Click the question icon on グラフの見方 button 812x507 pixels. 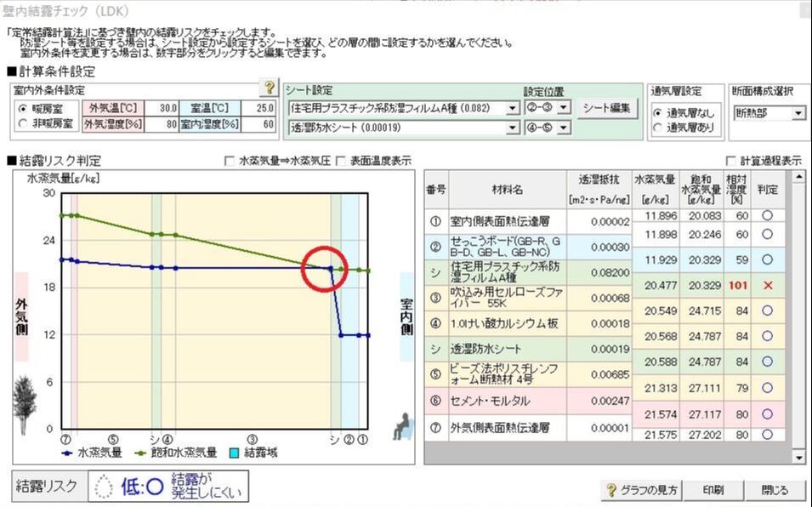coord(611,490)
